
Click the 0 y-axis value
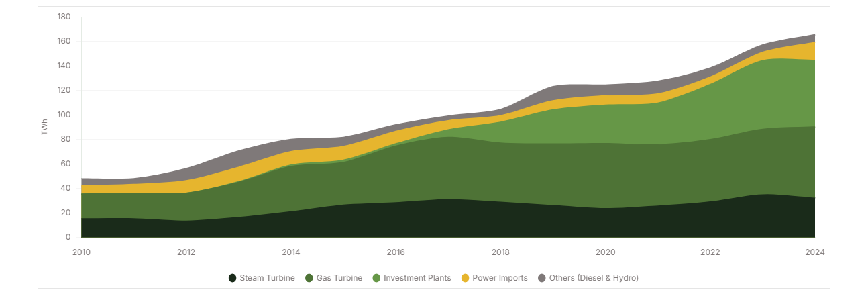(68, 237)
